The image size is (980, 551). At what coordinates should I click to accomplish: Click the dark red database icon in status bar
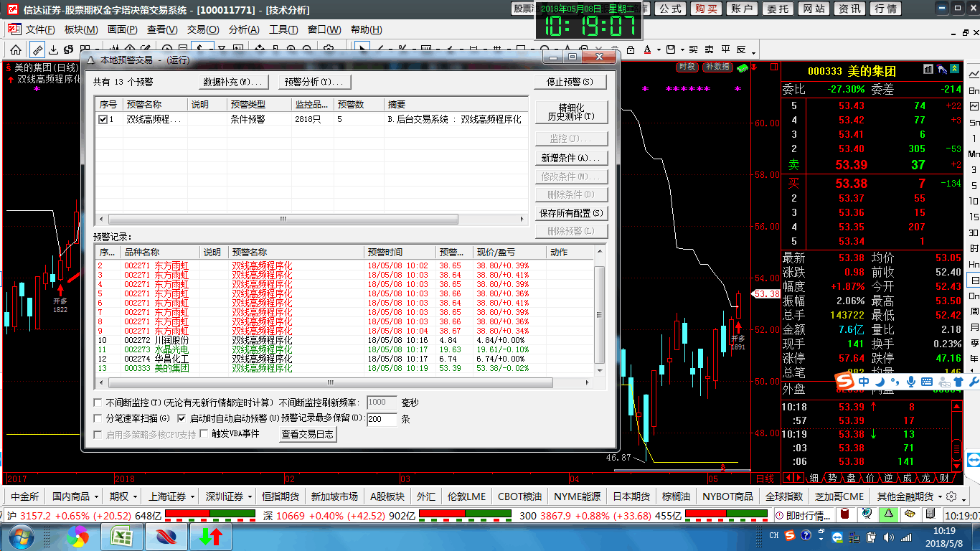point(845,514)
